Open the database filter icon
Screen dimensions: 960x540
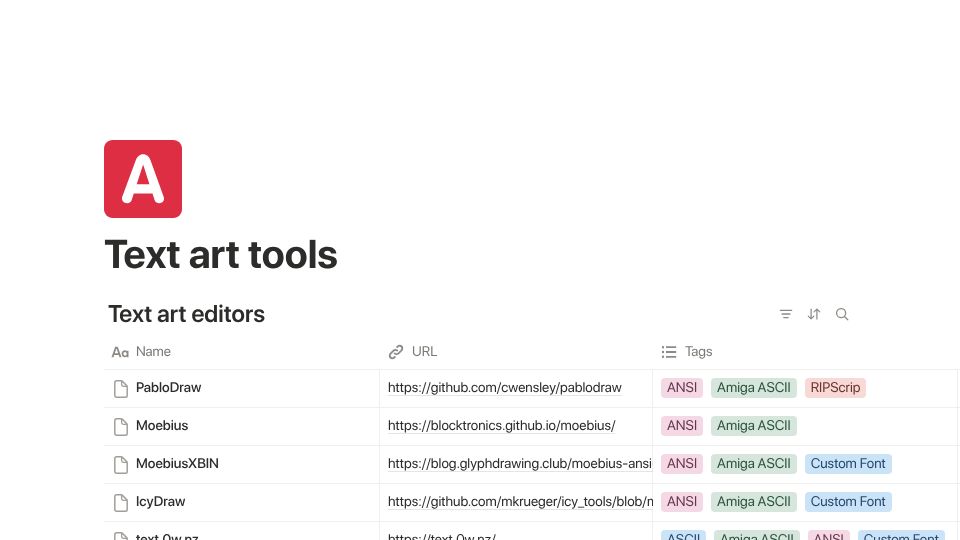[x=786, y=314]
